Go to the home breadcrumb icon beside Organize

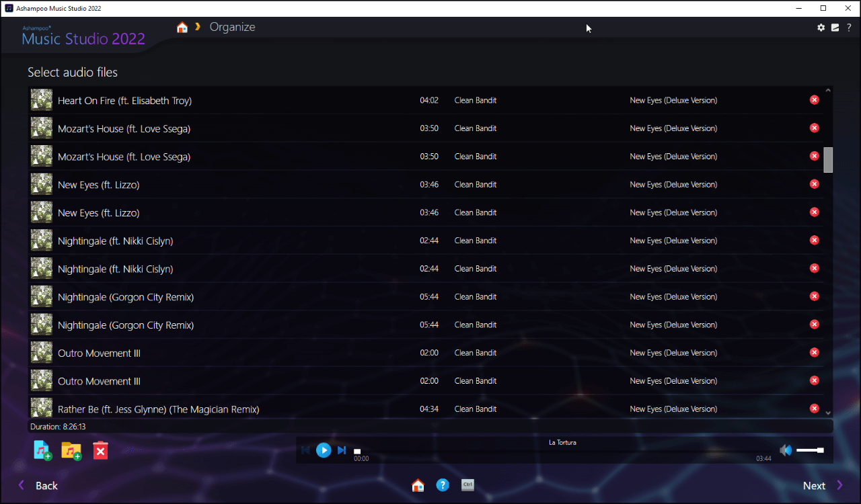pyautogui.click(x=182, y=28)
